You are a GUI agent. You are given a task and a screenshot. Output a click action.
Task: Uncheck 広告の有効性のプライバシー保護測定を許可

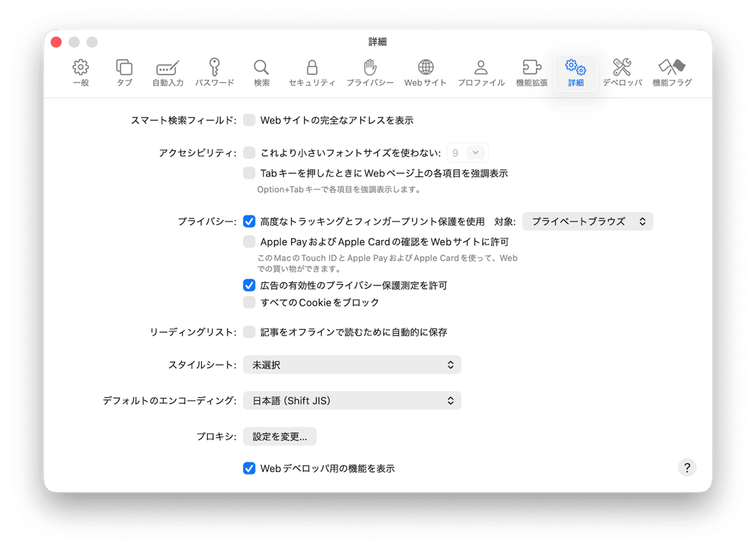[249, 286]
